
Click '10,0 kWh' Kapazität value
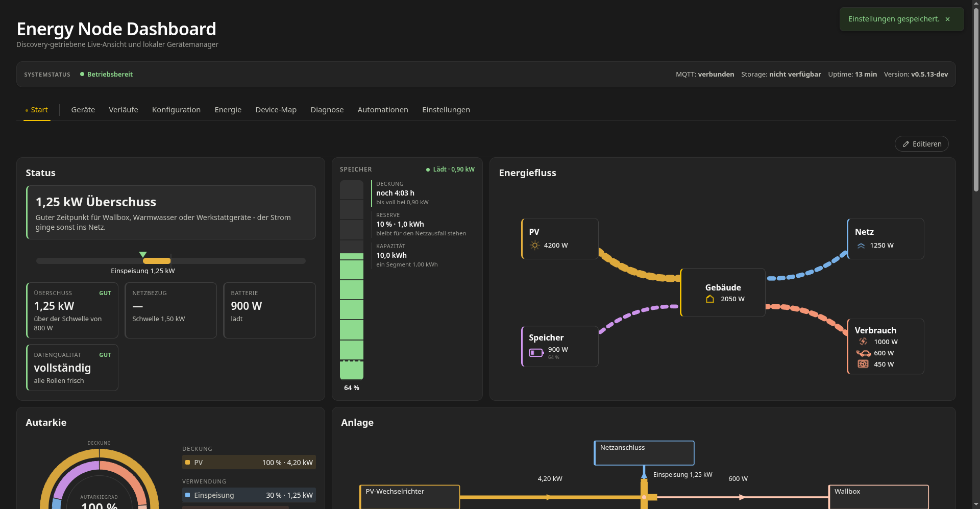[x=391, y=255]
